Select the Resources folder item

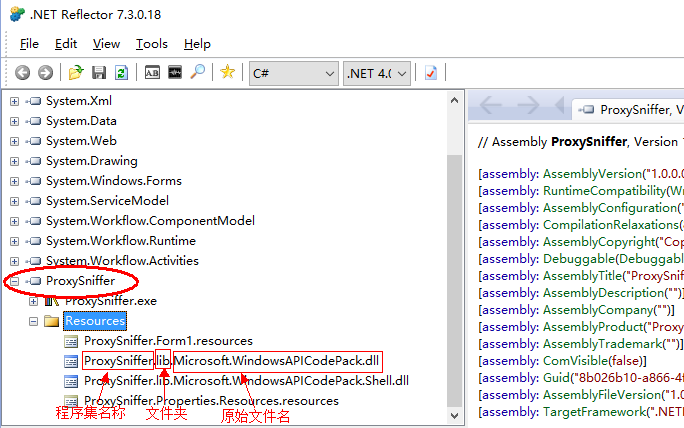pyautogui.click(x=95, y=321)
